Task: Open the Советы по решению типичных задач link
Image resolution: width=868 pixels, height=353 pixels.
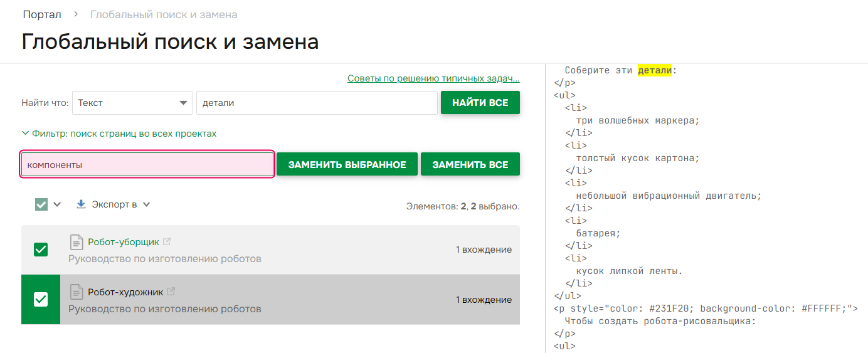Action: tap(433, 78)
